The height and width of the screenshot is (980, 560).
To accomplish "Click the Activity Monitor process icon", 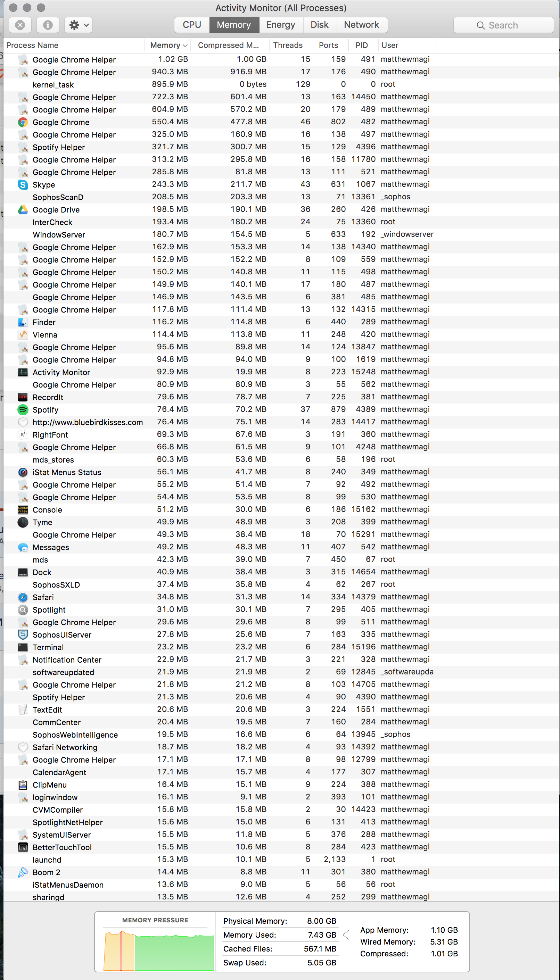I will (x=23, y=372).
